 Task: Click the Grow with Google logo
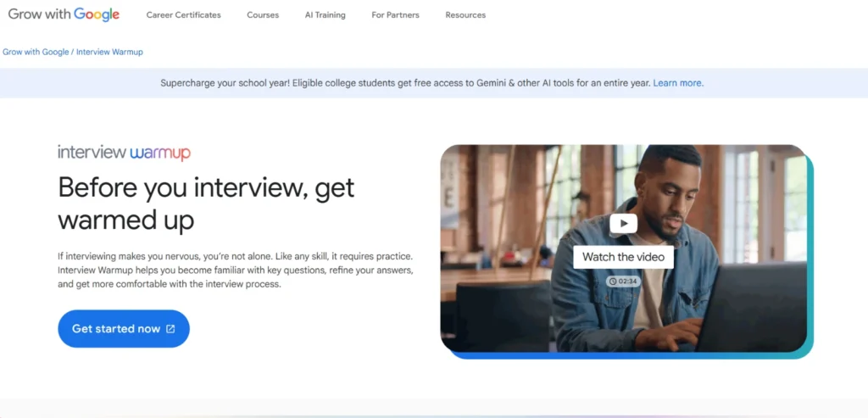[64, 15]
